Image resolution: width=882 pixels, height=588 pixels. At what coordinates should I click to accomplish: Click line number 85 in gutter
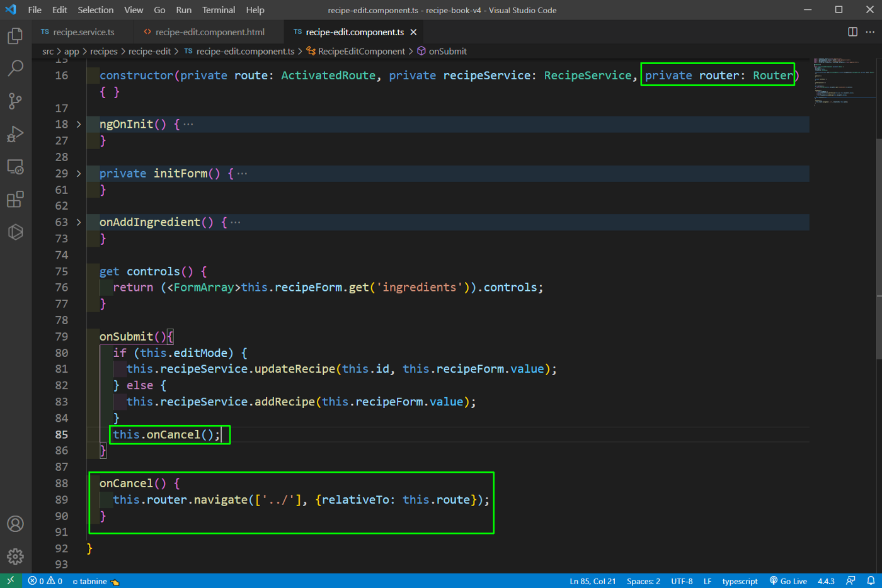(x=61, y=434)
